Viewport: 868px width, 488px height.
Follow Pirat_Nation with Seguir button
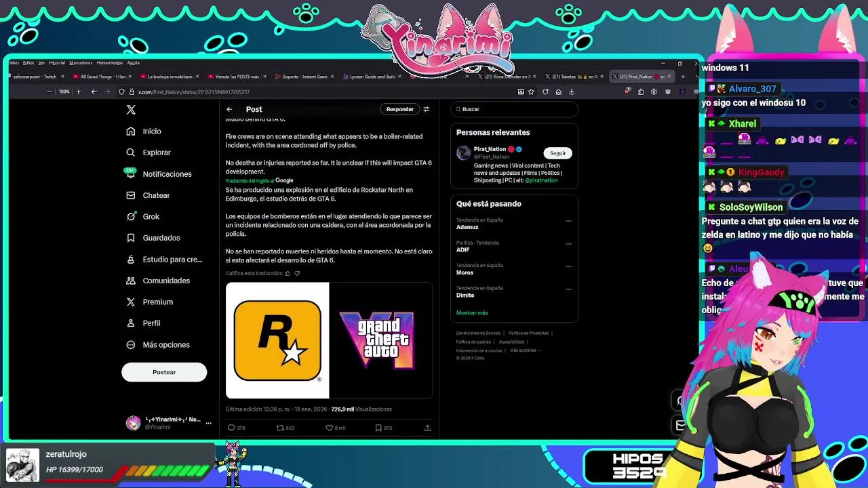point(557,153)
